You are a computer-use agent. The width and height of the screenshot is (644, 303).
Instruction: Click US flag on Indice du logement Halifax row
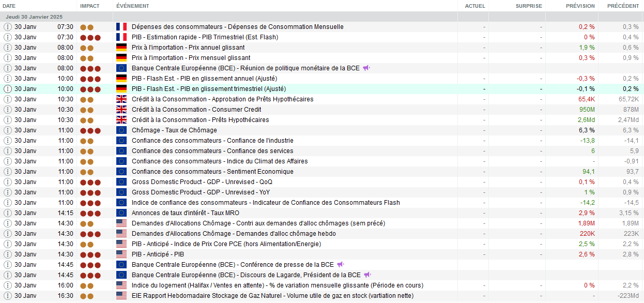(x=121, y=285)
